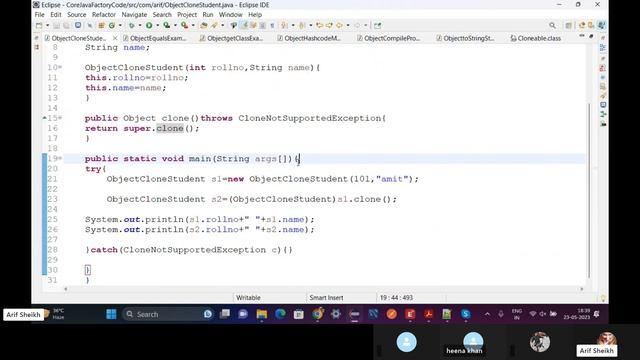Click the Next Annotation icon
This screenshot has width=640, height=360.
pos(284,25)
